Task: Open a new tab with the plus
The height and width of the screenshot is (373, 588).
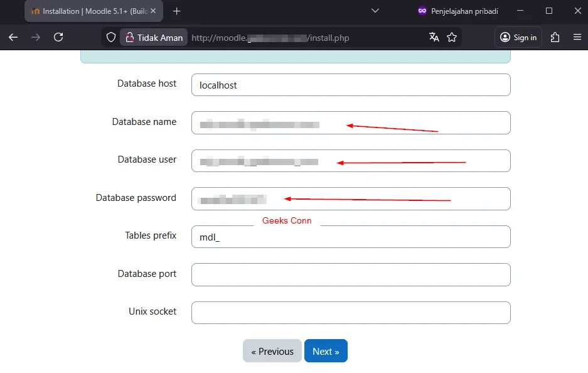Action: point(176,11)
